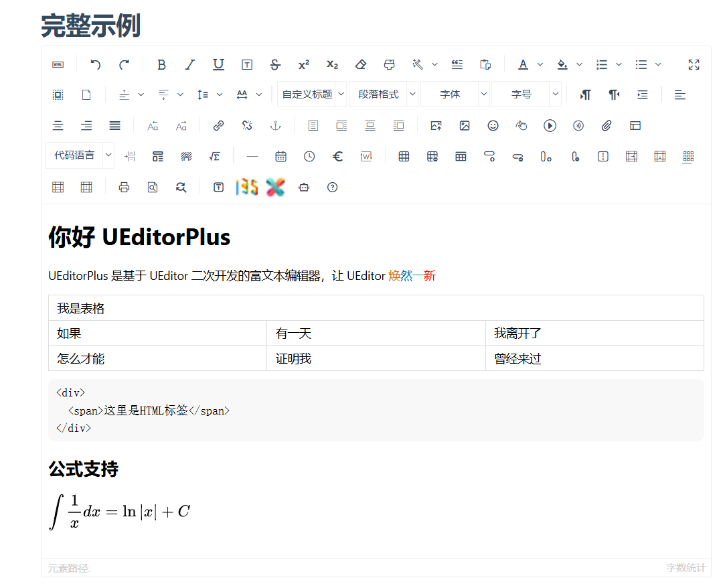This screenshot has width=723, height=588.
Task: Open the 代码语言 dropdown
Action: point(79,155)
